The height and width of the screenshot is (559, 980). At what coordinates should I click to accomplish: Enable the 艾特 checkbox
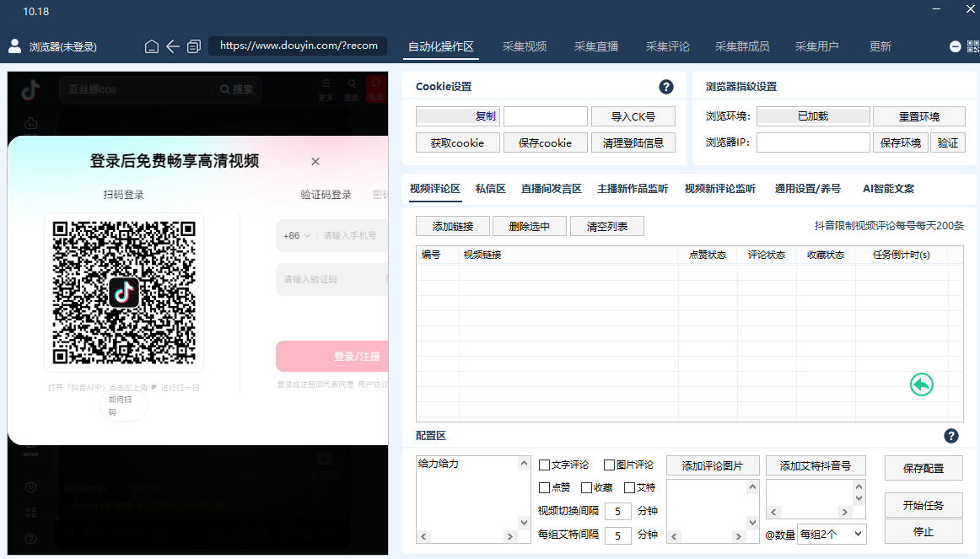click(629, 488)
